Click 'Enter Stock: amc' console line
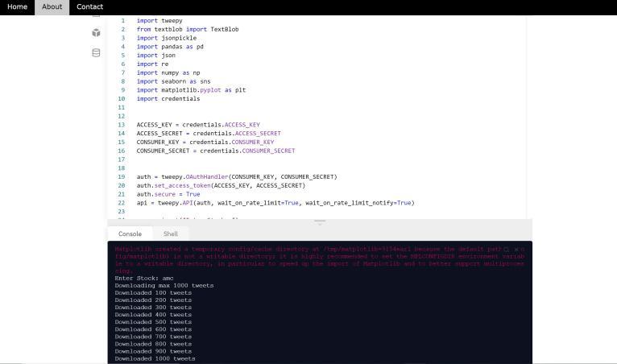The width and height of the screenshot is (617, 364). pyautogui.click(x=144, y=278)
